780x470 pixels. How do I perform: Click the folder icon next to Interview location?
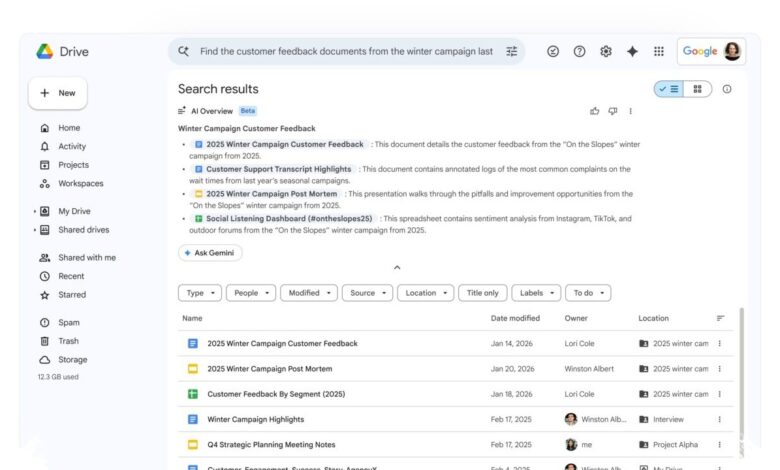point(644,419)
